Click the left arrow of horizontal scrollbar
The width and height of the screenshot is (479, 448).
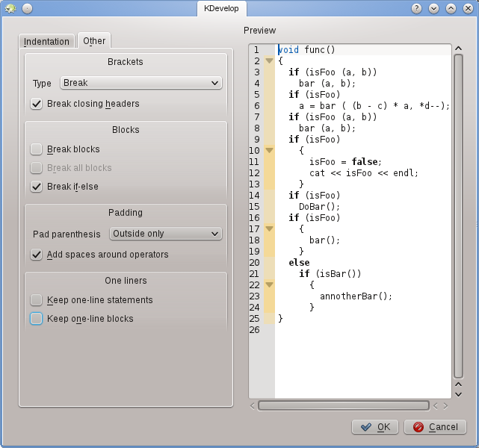tap(253, 406)
